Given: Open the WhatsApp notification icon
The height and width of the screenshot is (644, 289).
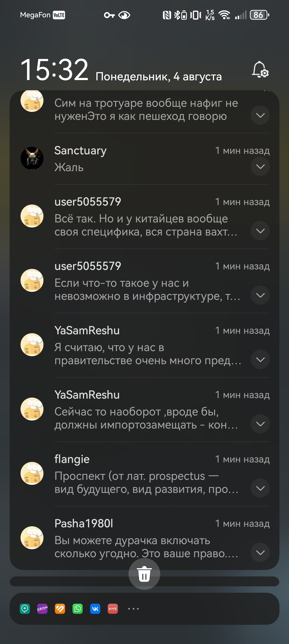Looking at the screenshot, I should point(78,609).
